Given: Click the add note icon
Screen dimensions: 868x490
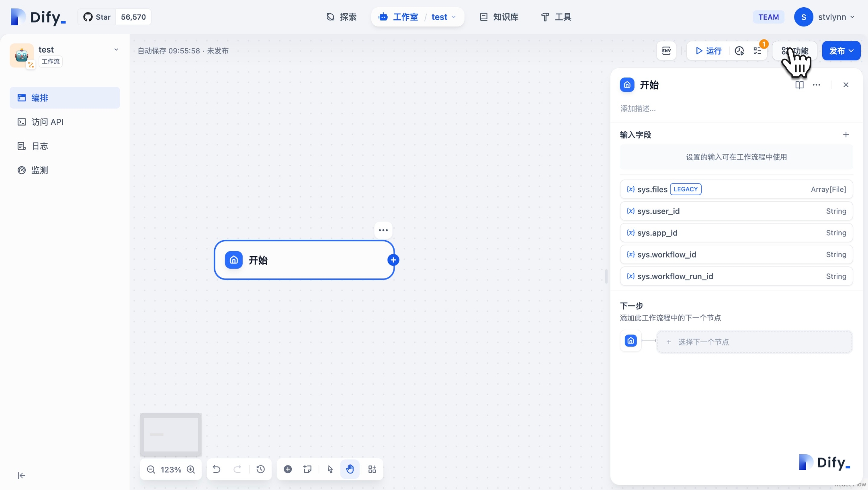Looking at the screenshot, I should click(x=307, y=469).
